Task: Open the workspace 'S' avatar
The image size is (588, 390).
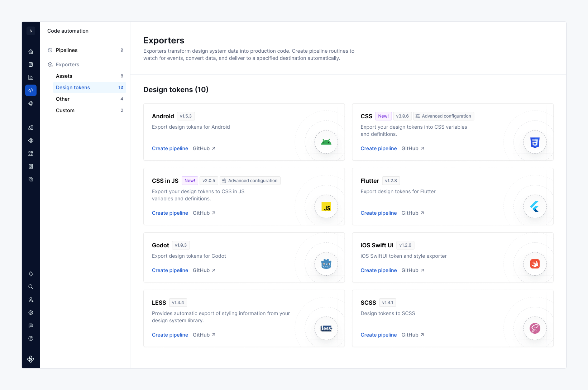Action: 31,31
